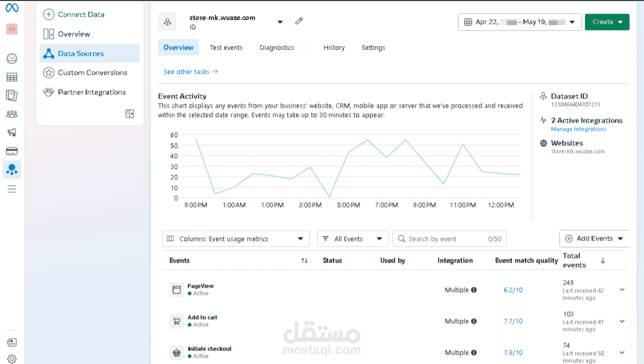Image resolution: width=644 pixels, height=364 pixels.
Task: Click the Initiate checkout basket icon
Action: coord(176,352)
